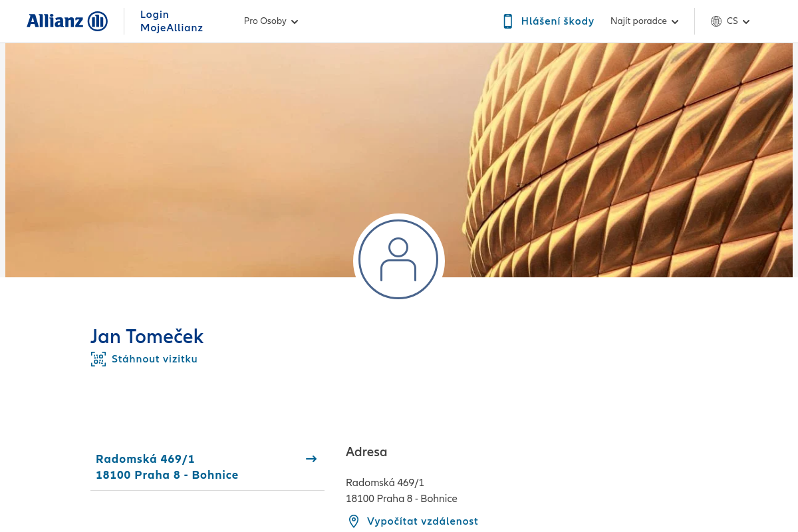Click the Stáhnout vizítku link
The image size is (798, 532).
coord(154,358)
